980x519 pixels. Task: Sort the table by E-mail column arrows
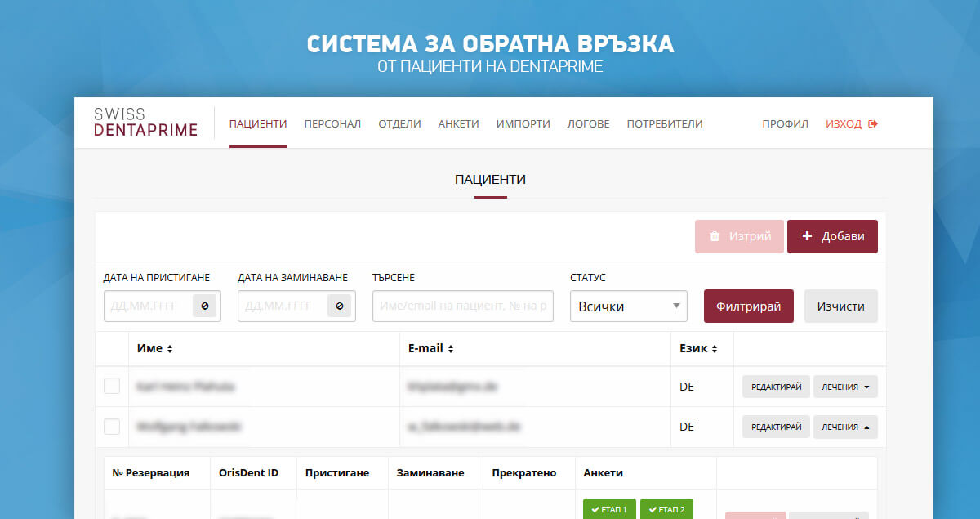tap(451, 349)
